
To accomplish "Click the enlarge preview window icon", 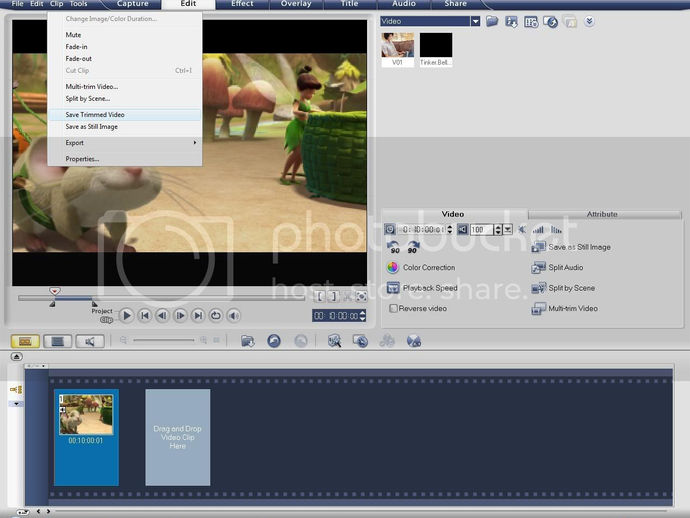I will point(361,297).
